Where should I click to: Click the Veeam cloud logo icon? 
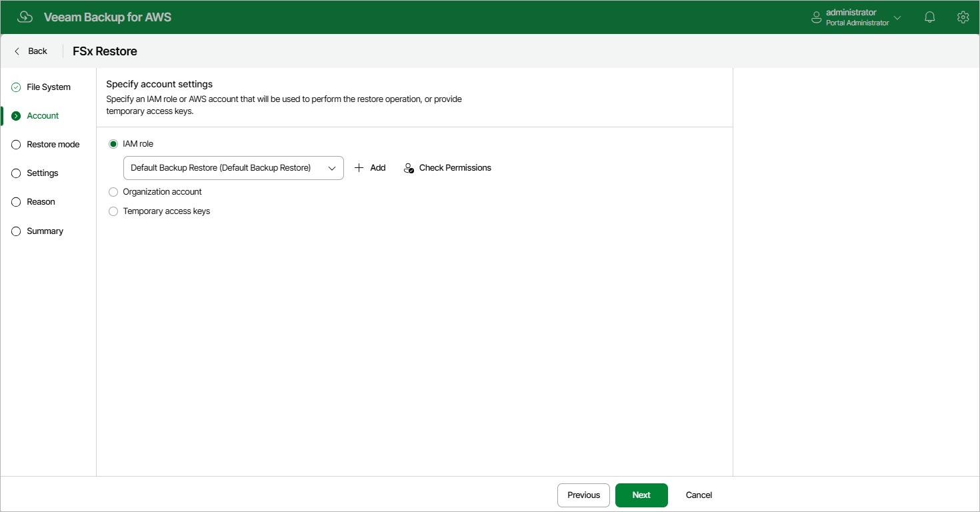pyautogui.click(x=25, y=17)
